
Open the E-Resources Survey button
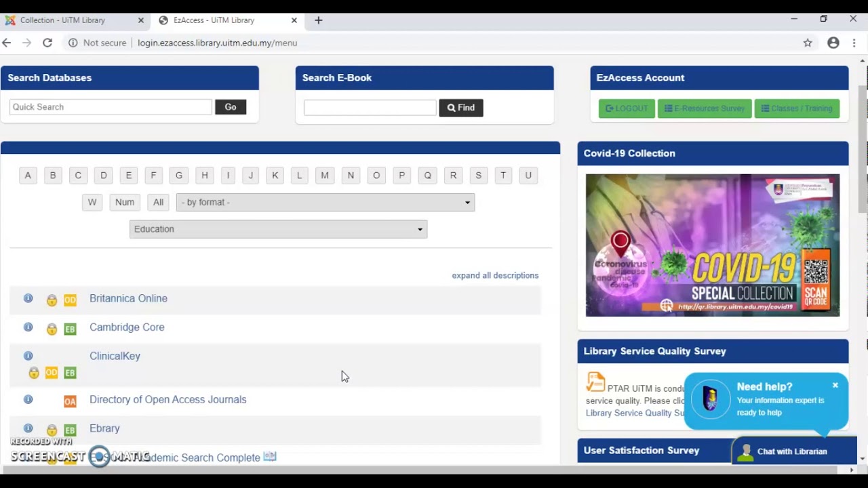tap(705, 108)
